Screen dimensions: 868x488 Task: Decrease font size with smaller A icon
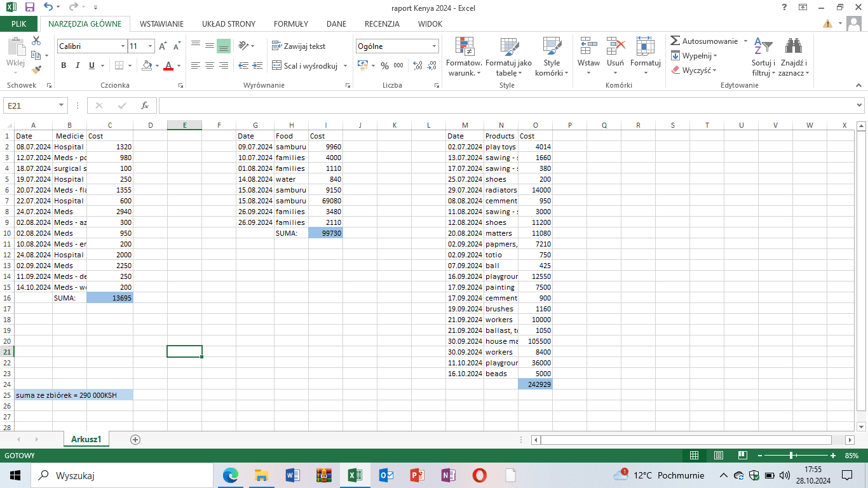click(x=176, y=46)
